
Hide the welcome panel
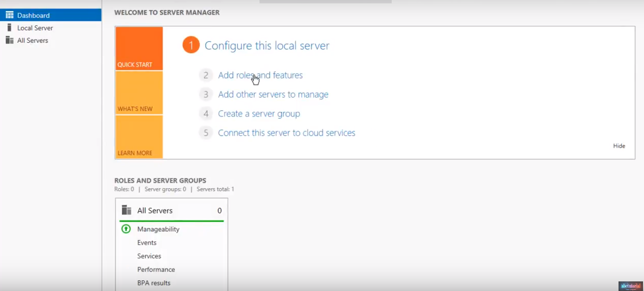click(x=619, y=146)
